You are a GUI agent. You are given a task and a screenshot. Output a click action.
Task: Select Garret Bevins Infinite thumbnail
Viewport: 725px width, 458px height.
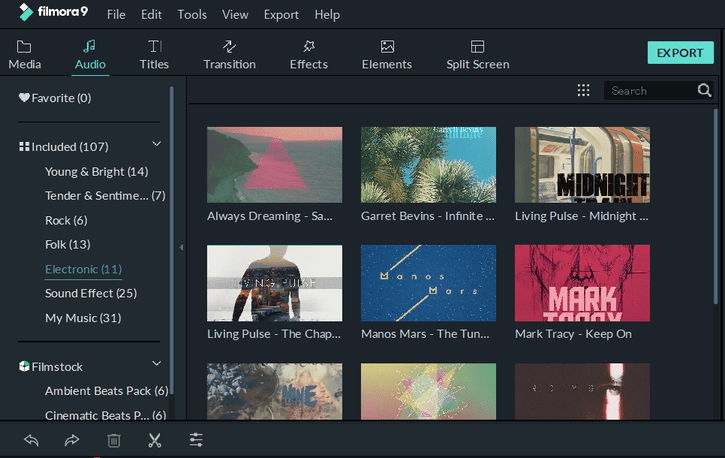click(x=428, y=165)
